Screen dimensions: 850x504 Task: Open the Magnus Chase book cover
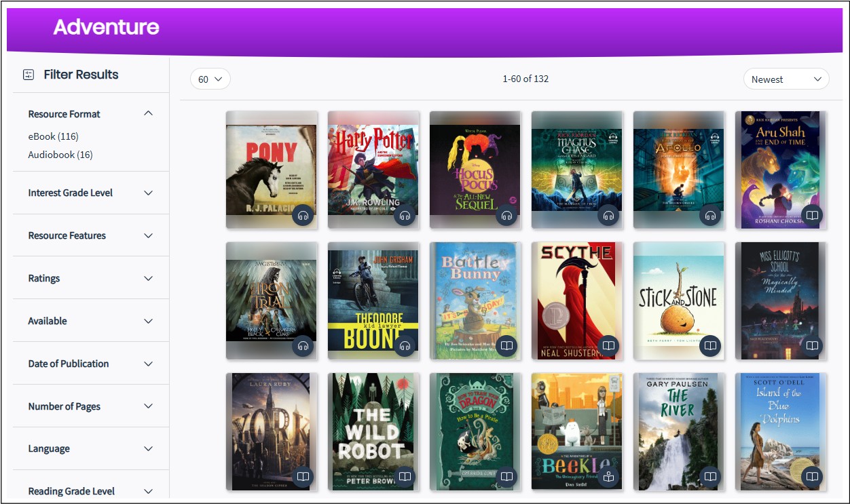click(577, 170)
